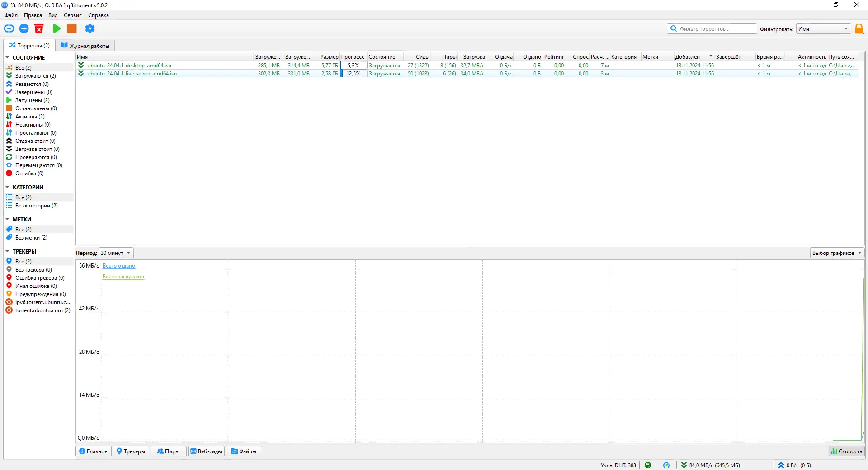868x470 pixels.
Task: Select Без трекера (0) filter
Action: [x=33, y=270]
